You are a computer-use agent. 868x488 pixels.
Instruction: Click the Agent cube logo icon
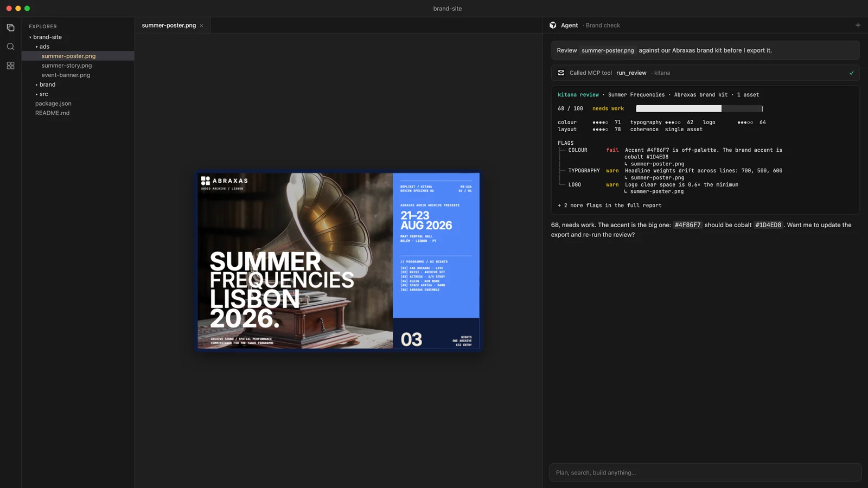(x=553, y=25)
